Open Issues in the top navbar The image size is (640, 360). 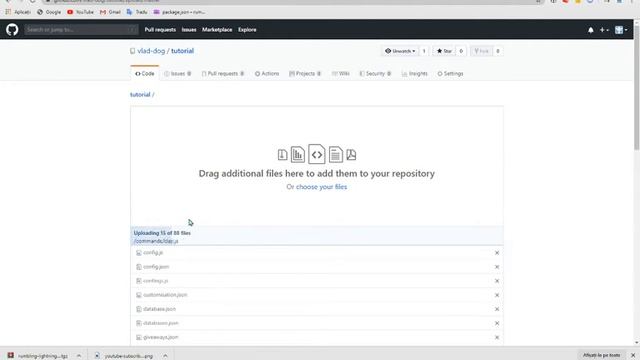click(189, 30)
